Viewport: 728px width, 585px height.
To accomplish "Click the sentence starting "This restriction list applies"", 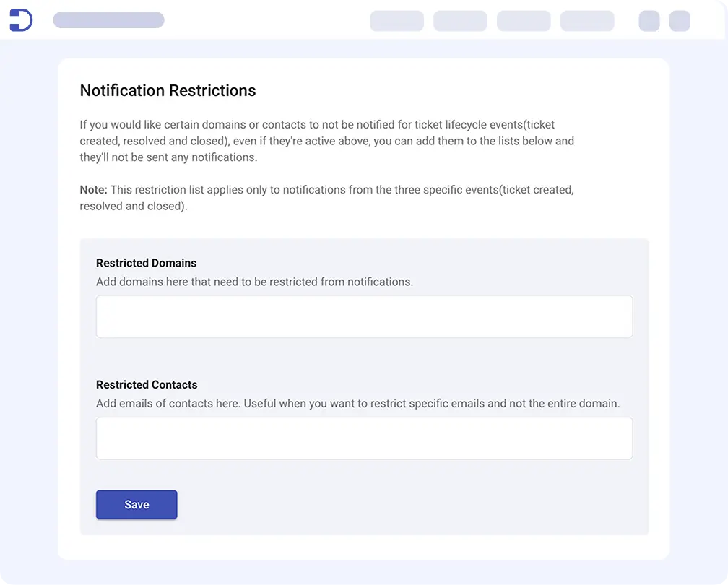I will pyautogui.click(x=341, y=190).
